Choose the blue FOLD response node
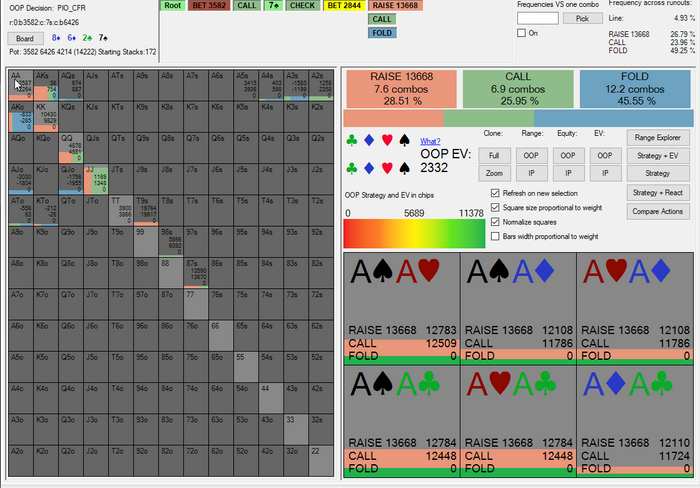The image size is (700, 488). [382, 33]
